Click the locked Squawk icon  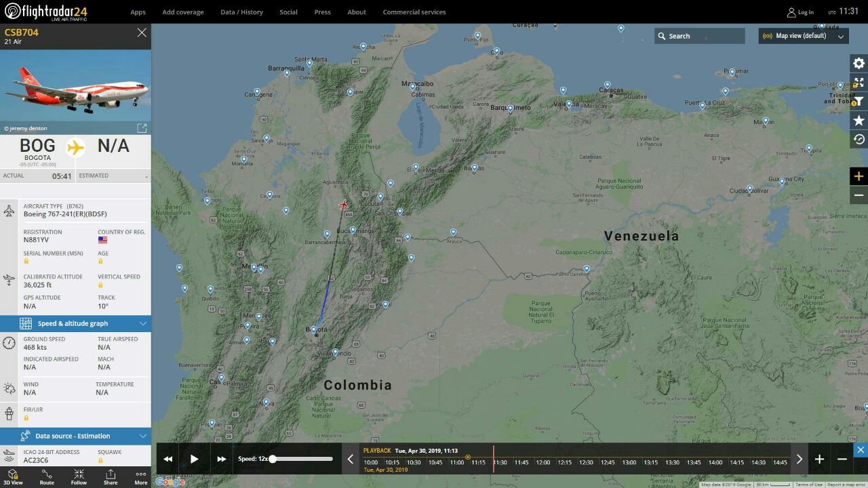tap(100, 460)
